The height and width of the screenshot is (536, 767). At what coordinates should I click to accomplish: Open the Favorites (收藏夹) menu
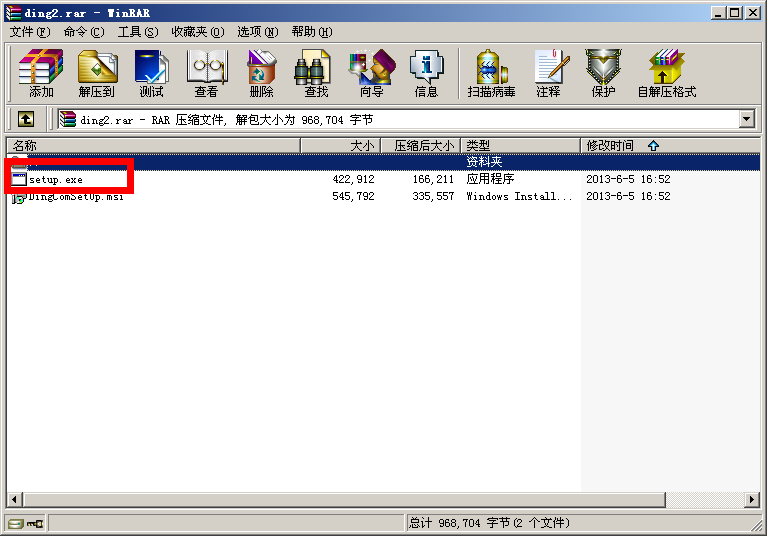(198, 32)
